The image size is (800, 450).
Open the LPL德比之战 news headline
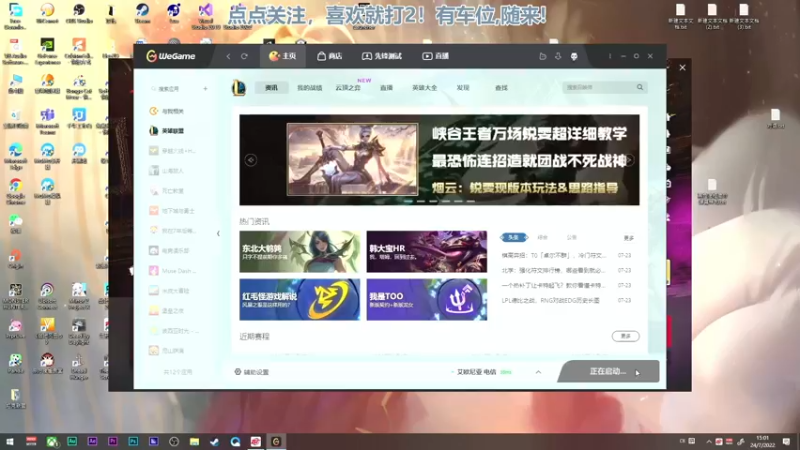[x=551, y=301]
